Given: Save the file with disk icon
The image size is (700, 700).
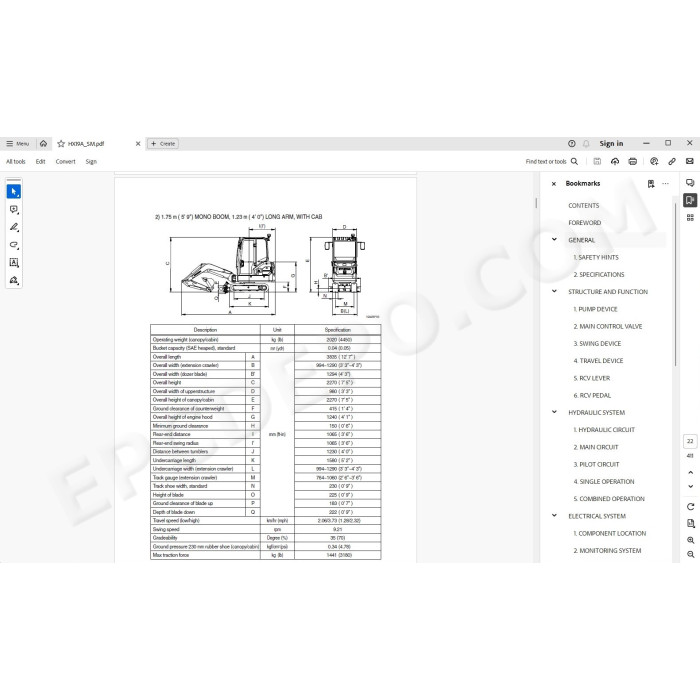Looking at the screenshot, I should [x=597, y=162].
